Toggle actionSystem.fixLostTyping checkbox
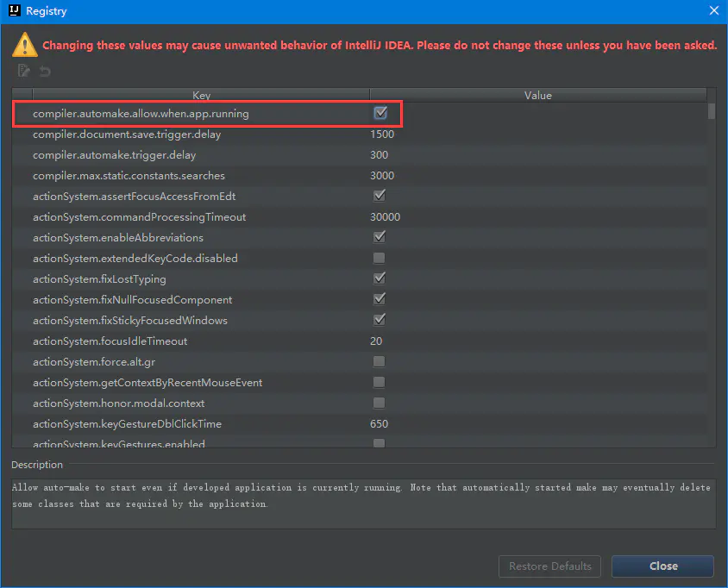This screenshot has width=728, height=588. coord(380,278)
